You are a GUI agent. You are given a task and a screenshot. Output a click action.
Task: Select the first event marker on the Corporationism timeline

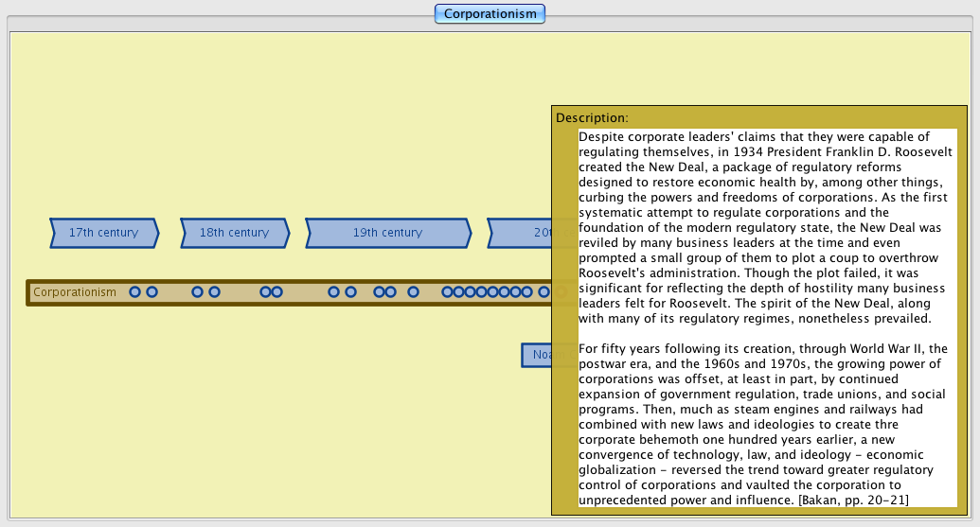click(134, 292)
